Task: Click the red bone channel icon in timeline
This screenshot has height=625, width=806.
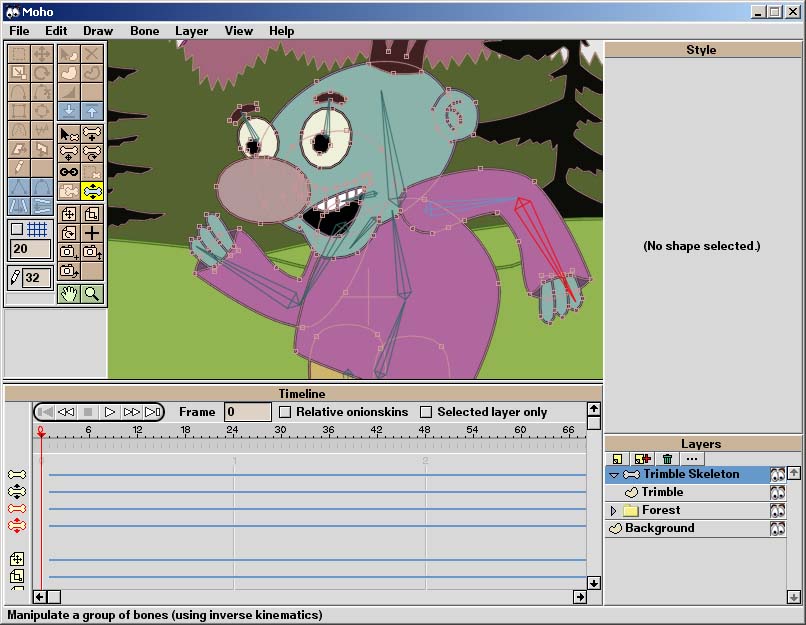Action: point(17,509)
